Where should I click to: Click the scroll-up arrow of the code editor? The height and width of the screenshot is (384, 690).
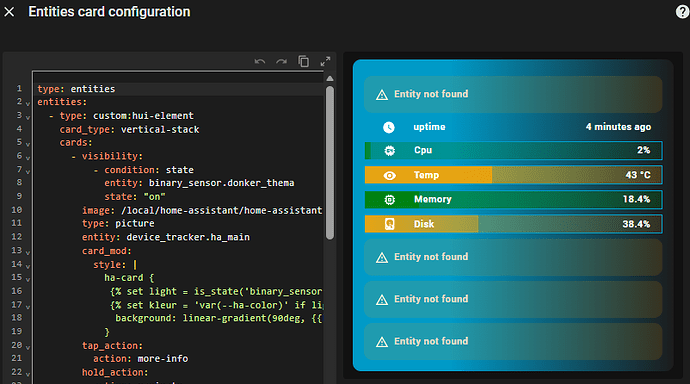click(330, 78)
